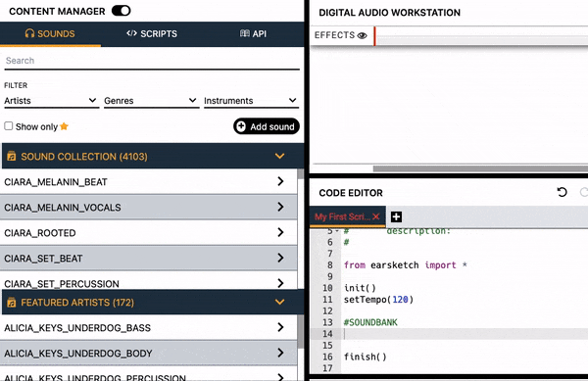Toggle the Effects eye visibility icon
The width and height of the screenshot is (588, 381).
362,35
